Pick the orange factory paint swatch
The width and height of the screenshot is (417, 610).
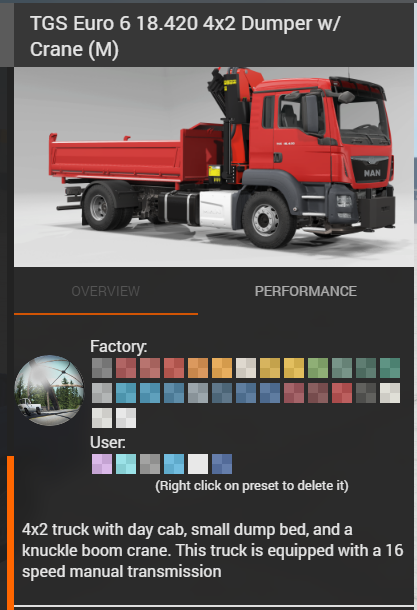pos(198,368)
